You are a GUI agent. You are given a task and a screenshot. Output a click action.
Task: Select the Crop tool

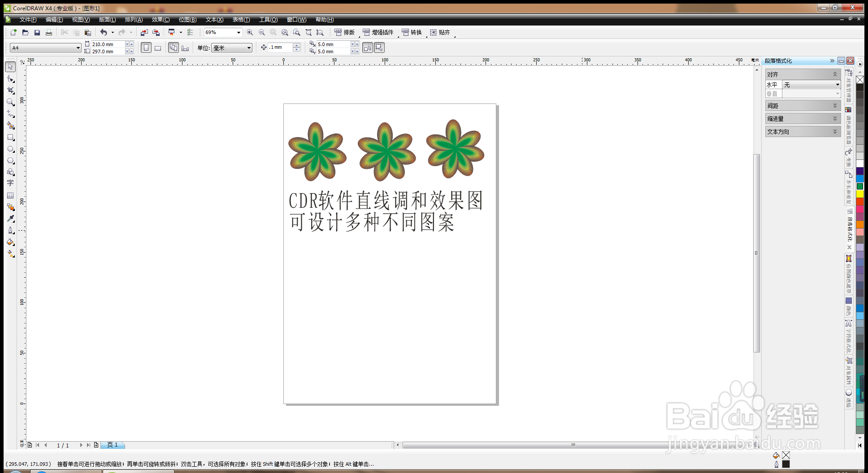[11, 90]
